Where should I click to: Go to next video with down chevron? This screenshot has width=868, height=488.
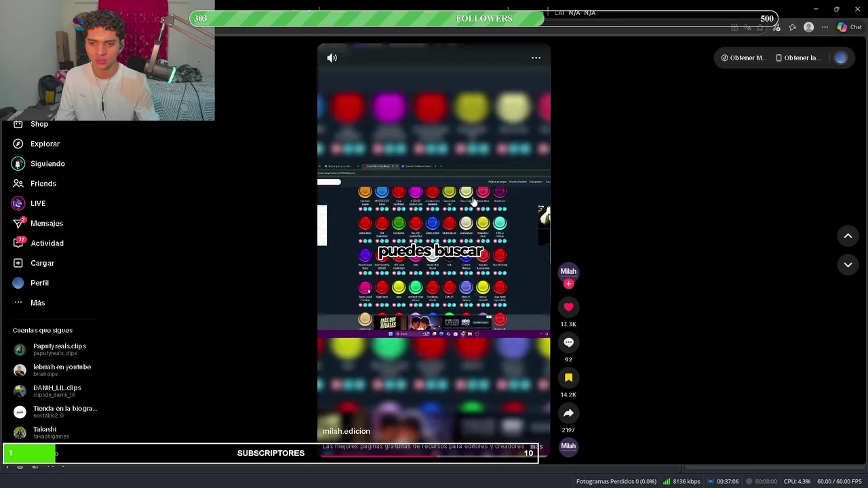(x=848, y=264)
